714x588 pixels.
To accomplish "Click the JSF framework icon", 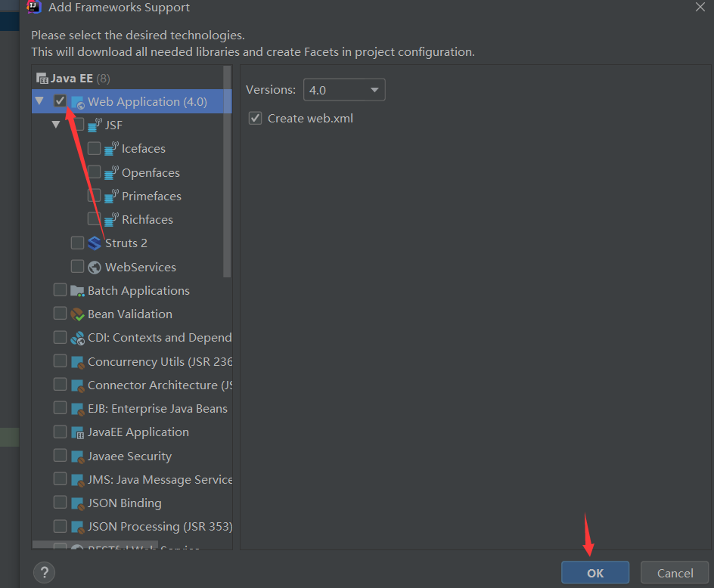I will tap(95, 125).
